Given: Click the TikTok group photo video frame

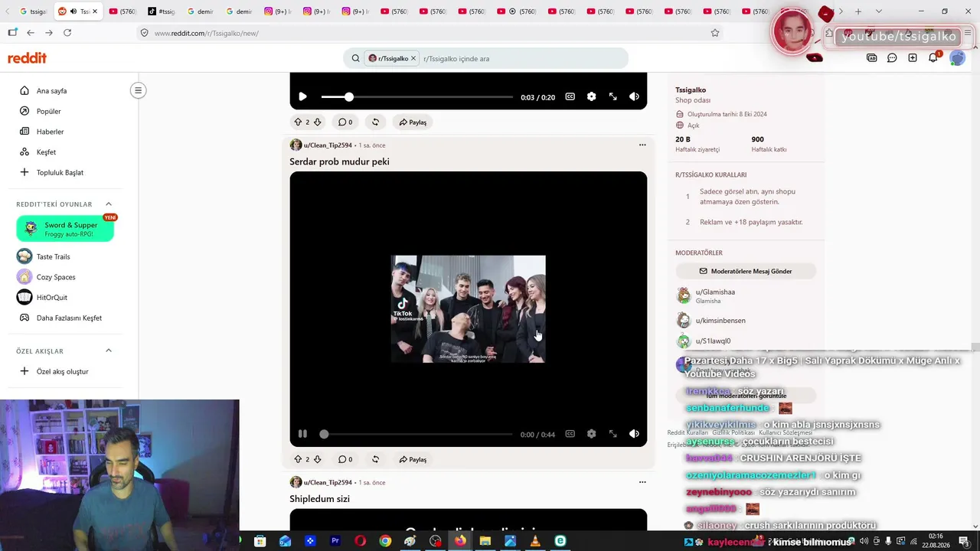Looking at the screenshot, I should [469, 308].
